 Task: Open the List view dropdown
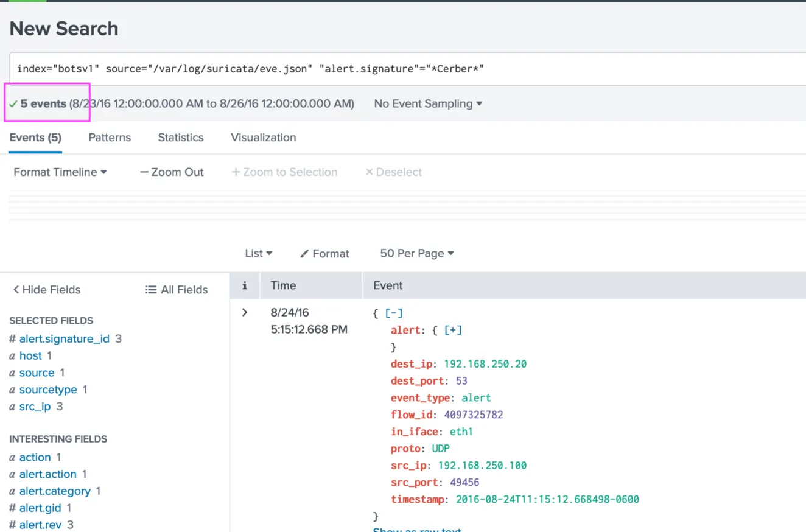(x=258, y=253)
